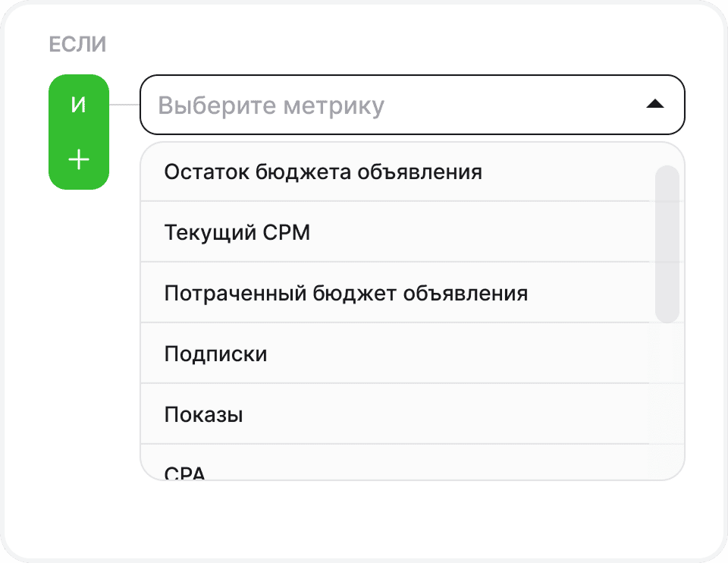Viewport: 728px width, 563px height.
Task: Click the ЕСЛИ section heading
Action: click(x=77, y=45)
